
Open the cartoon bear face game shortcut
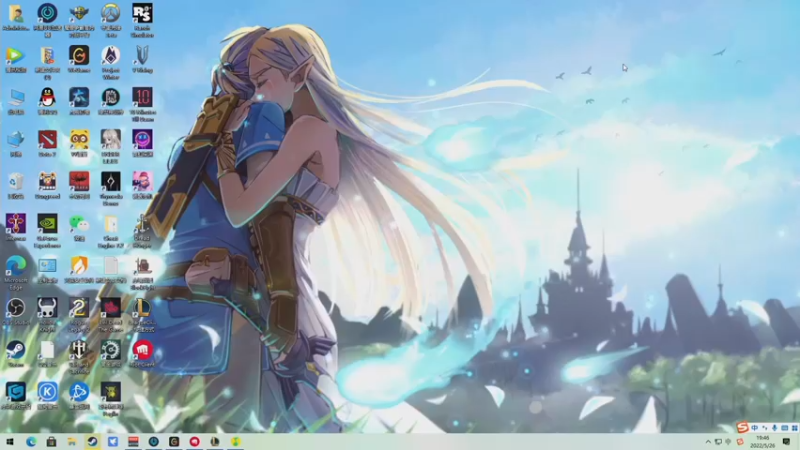point(47,182)
